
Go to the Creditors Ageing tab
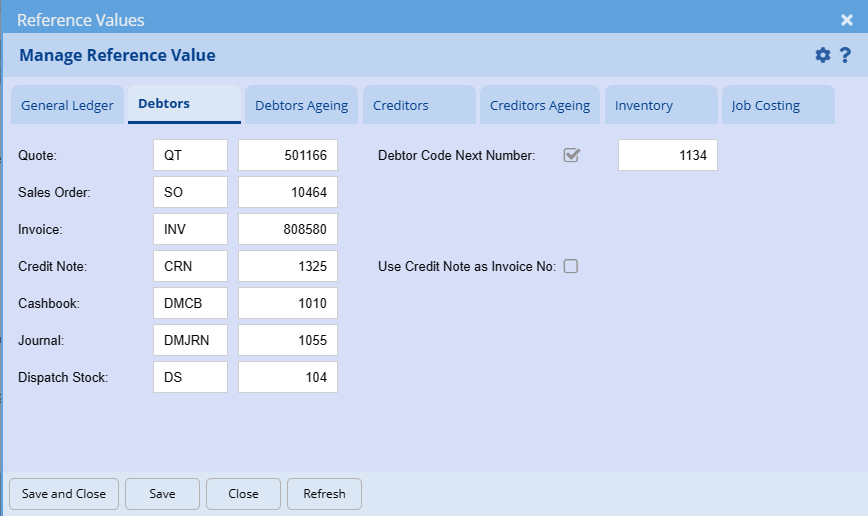(x=539, y=105)
